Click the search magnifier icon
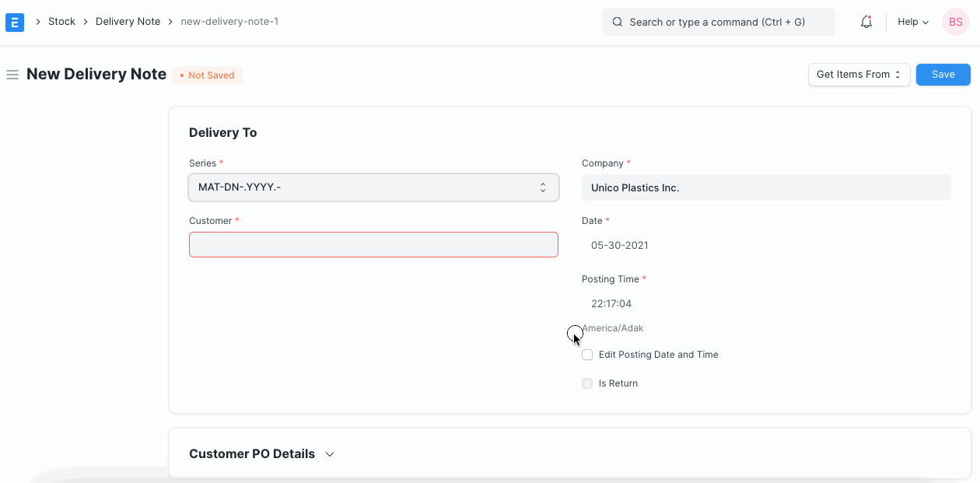The image size is (980, 483). (618, 23)
